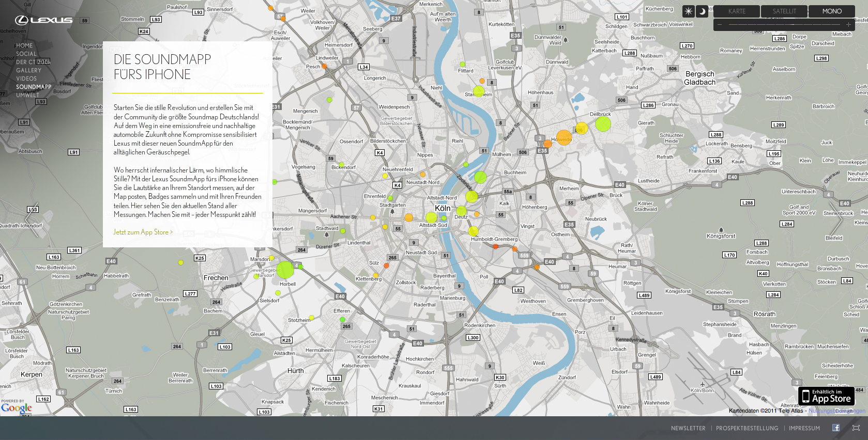
Task: Click the 'Erhältlich im App Store' badge
Action: pyautogui.click(x=826, y=396)
